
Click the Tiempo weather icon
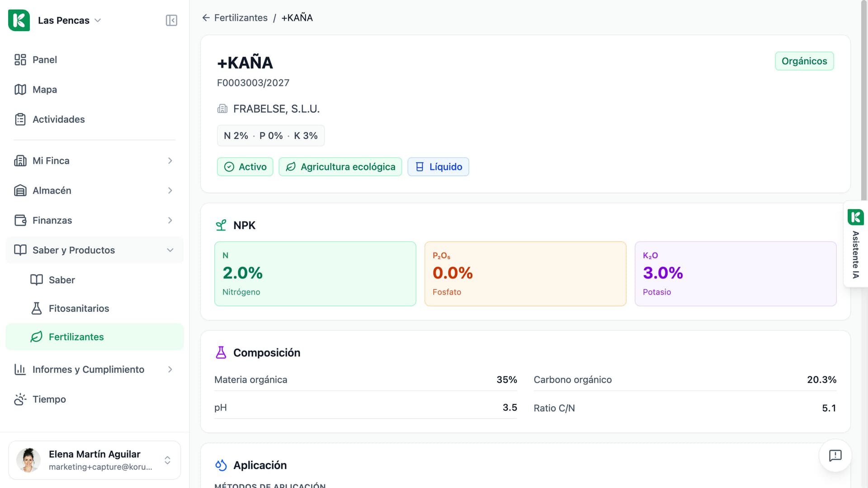20,399
